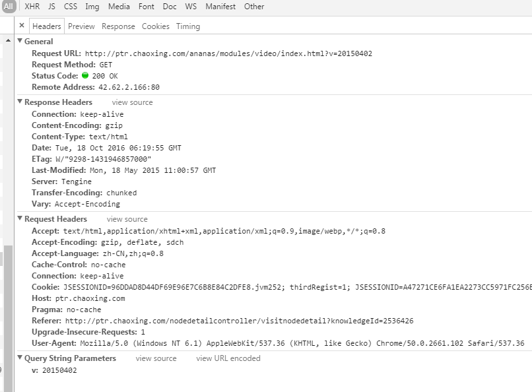The width and height of the screenshot is (532, 392).
Task: Collapse the General section
Action: (20, 41)
